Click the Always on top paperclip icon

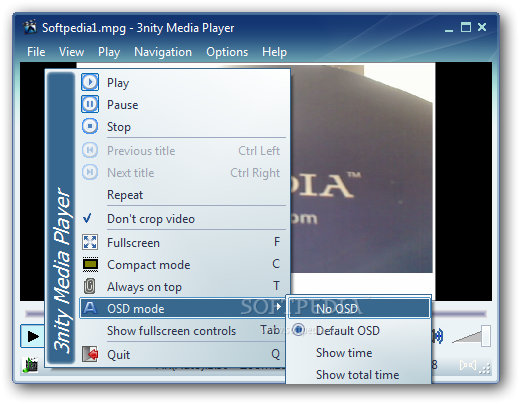[x=89, y=286]
